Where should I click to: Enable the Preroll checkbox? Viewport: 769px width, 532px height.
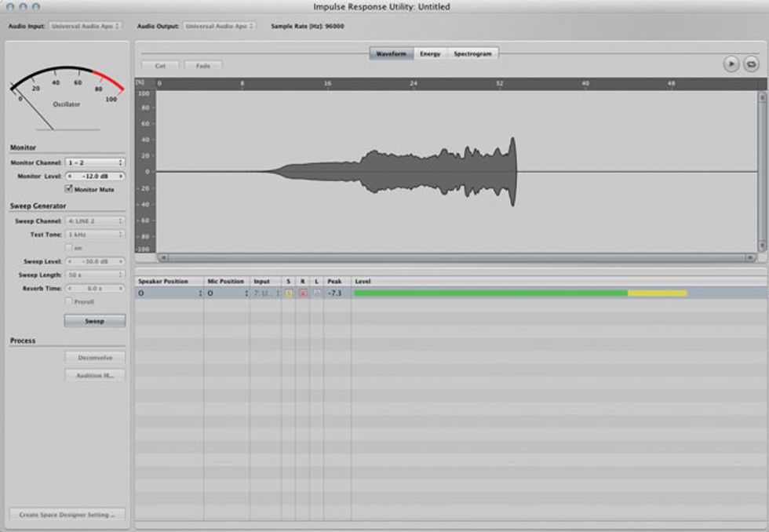tap(69, 301)
